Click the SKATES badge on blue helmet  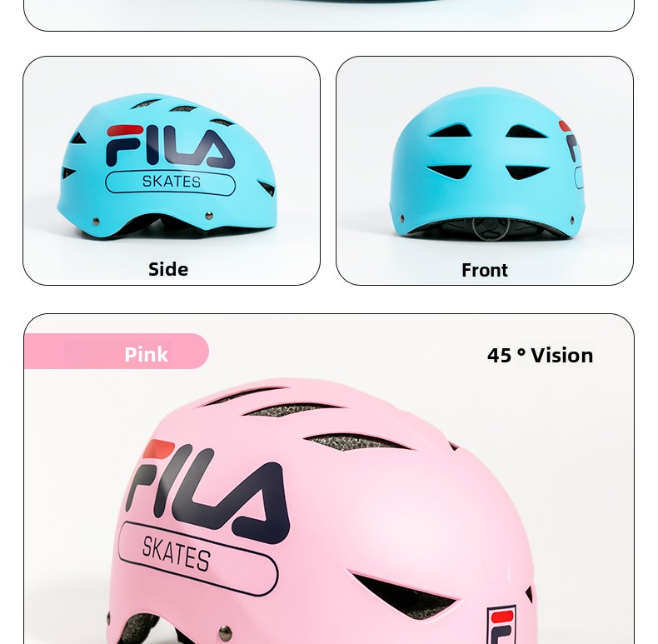[x=171, y=182]
